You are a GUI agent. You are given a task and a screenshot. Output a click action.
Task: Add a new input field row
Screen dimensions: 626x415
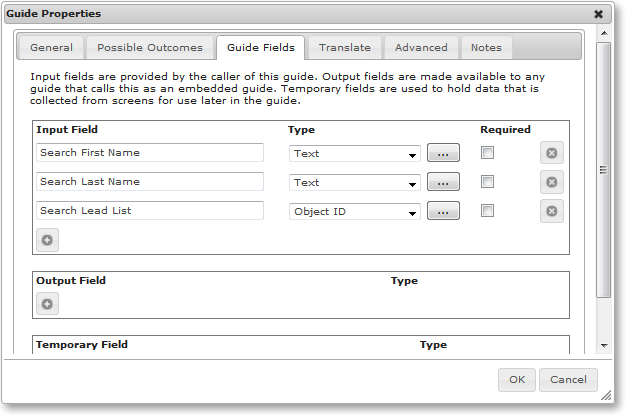pos(48,240)
